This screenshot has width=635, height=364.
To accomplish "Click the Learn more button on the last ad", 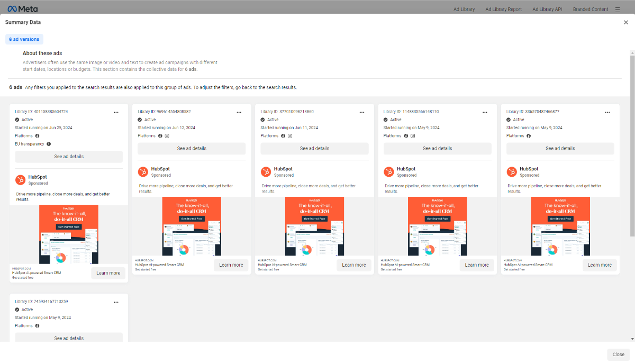I will (x=600, y=265).
